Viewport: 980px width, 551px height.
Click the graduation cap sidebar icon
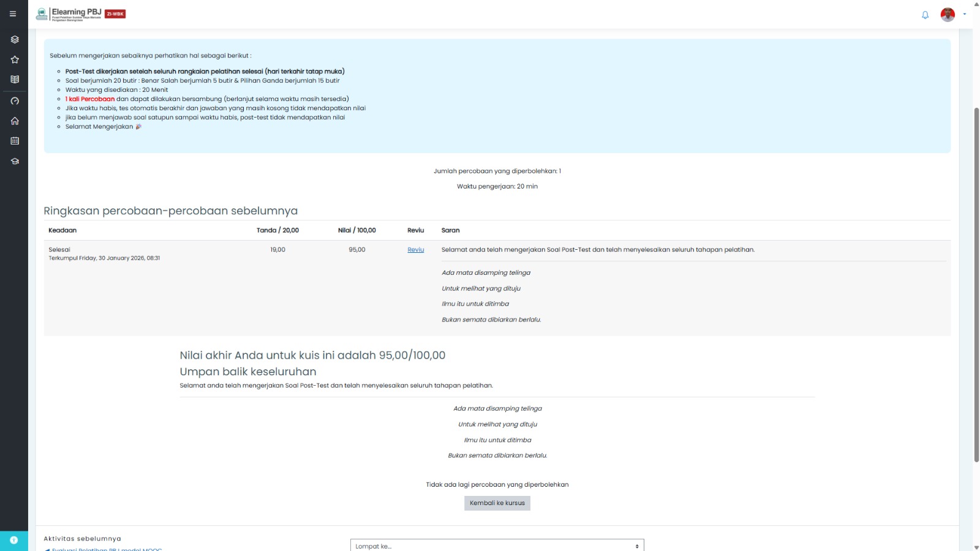coord(15,162)
